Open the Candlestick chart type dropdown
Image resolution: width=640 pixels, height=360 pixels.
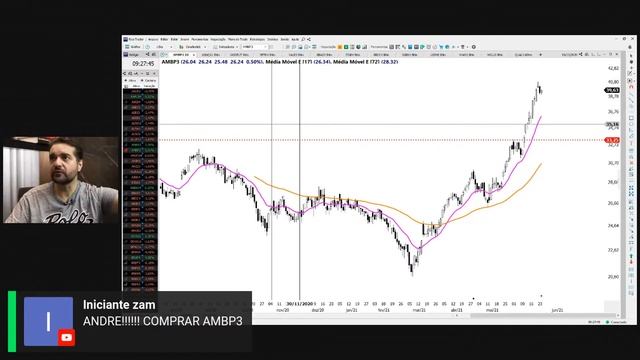(193, 47)
